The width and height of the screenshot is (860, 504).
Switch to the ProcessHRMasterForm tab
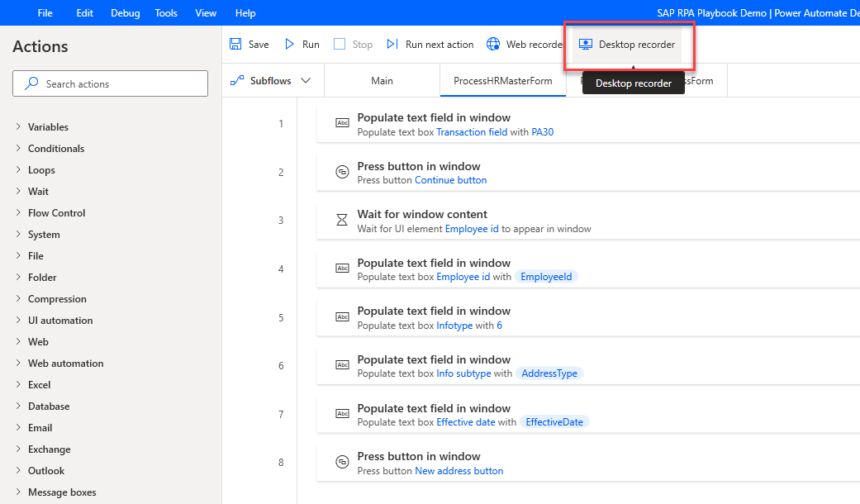coord(503,81)
